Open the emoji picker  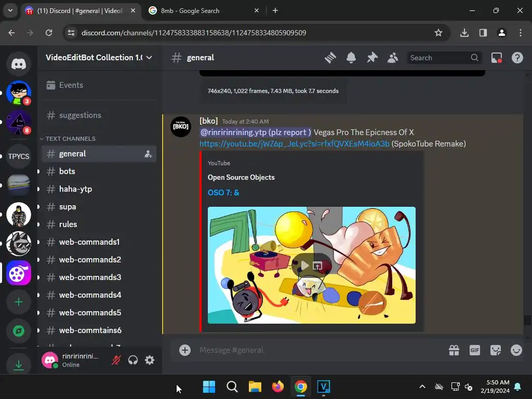pyautogui.click(x=516, y=350)
